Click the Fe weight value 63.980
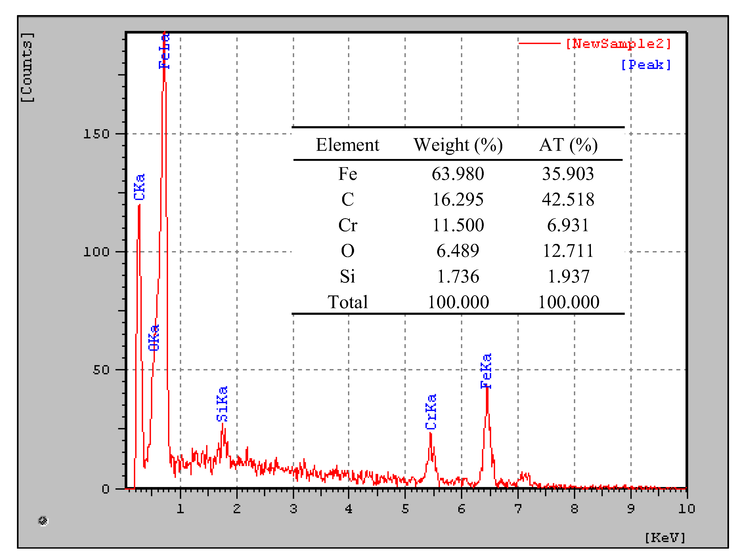Image resolution: width=742 pixels, height=560 pixels. pos(458,174)
